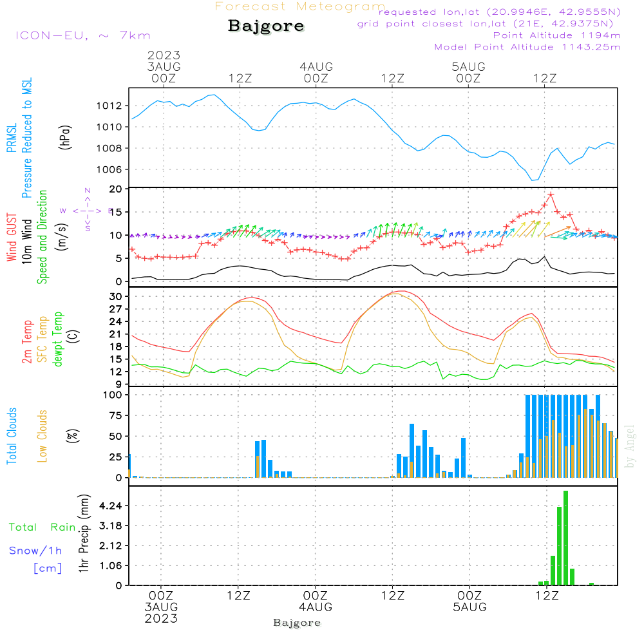Viewport: 644px width, 644px height.
Task: Click the Model Point Altitude 1143.25m text
Action: (x=527, y=47)
